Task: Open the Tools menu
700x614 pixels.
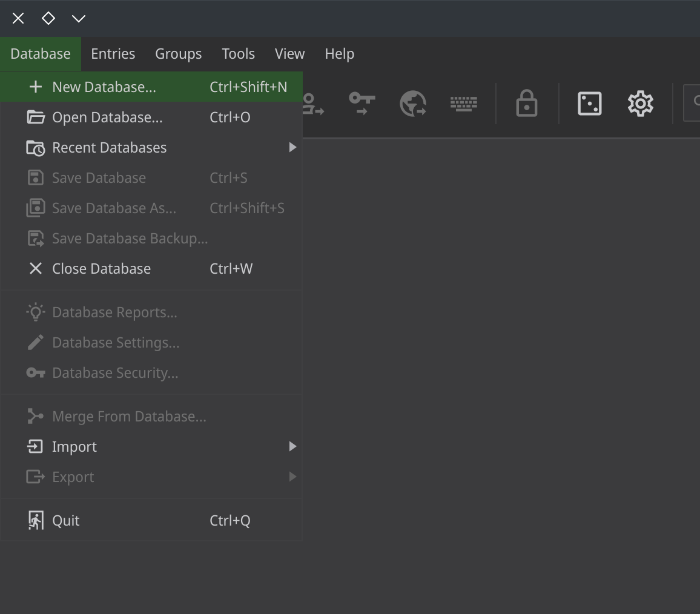Action: [x=238, y=53]
